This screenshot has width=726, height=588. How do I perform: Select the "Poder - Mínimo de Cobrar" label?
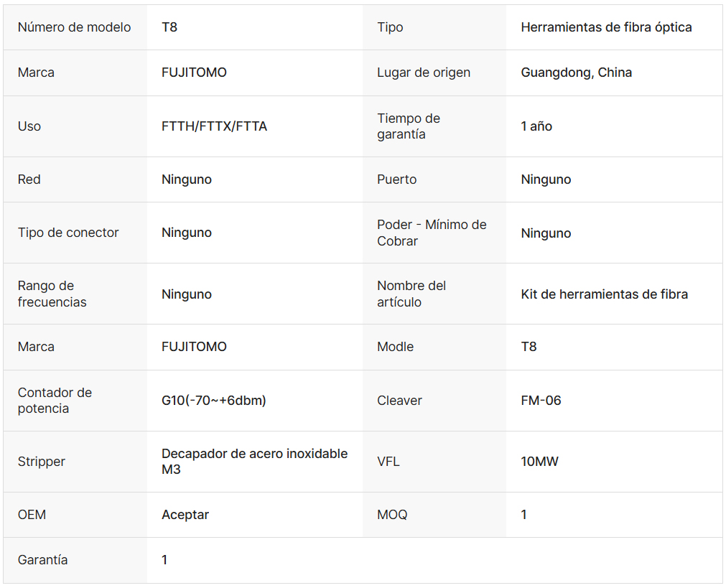pyautogui.click(x=432, y=233)
